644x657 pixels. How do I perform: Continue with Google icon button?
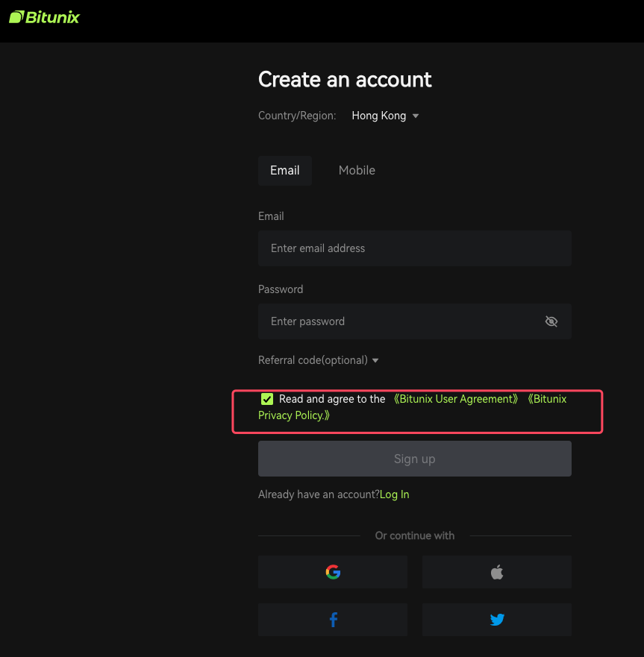pos(333,572)
